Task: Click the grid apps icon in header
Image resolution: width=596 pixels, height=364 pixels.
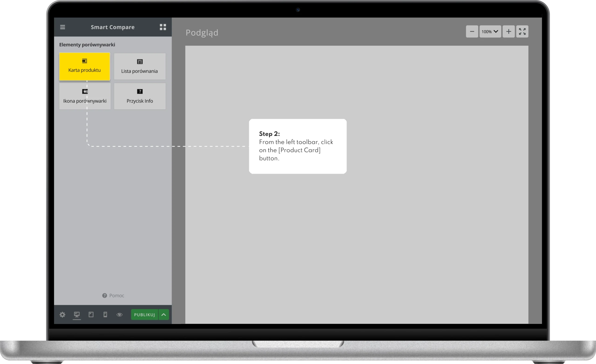Action: click(x=163, y=27)
